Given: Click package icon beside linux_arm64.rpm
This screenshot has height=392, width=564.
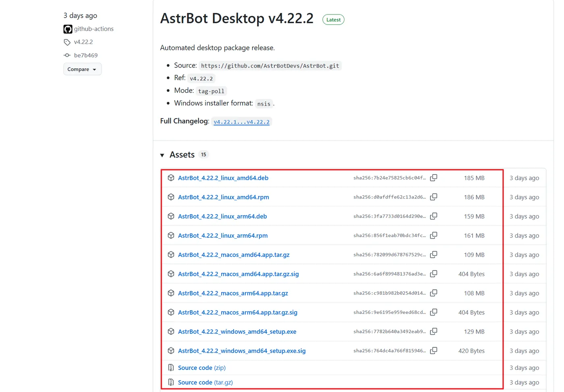Looking at the screenshot, I should click(171, 235).
